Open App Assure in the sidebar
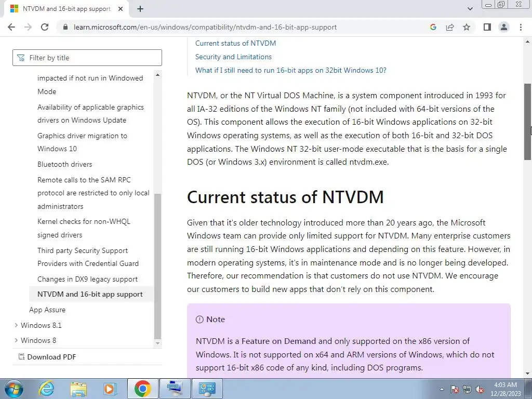This screenshot has height=399, width=532. point(47,310)
